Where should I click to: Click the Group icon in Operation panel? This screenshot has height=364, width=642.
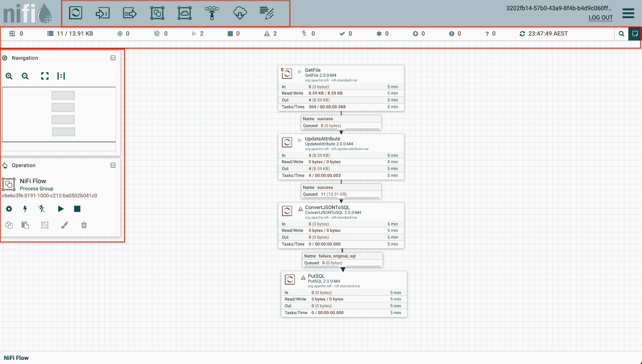pyautogui.click(x=45, y=225)
